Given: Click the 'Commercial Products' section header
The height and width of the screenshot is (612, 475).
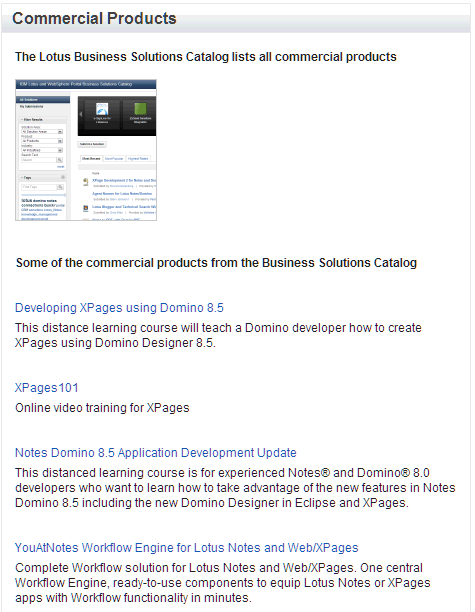Looking at the screenshot, I should coord(94,18).
